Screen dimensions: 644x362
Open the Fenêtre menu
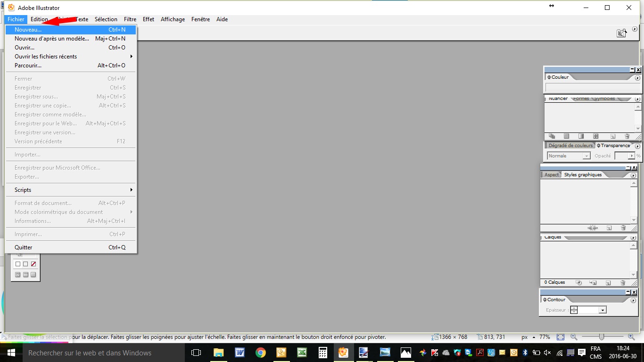(200, 19)
